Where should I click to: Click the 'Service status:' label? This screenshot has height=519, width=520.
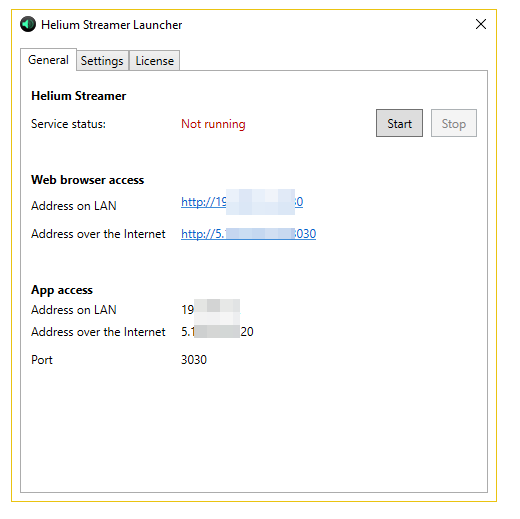pyautogui.click(x=68, y=124)
